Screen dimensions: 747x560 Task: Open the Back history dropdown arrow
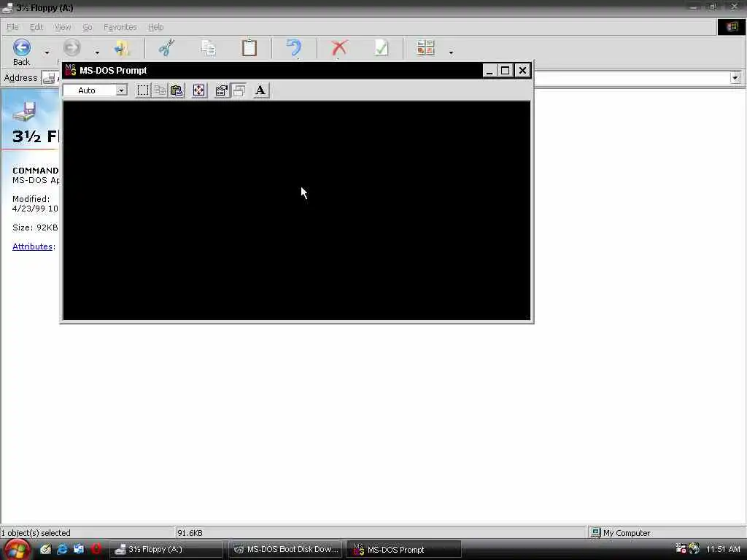47,52
